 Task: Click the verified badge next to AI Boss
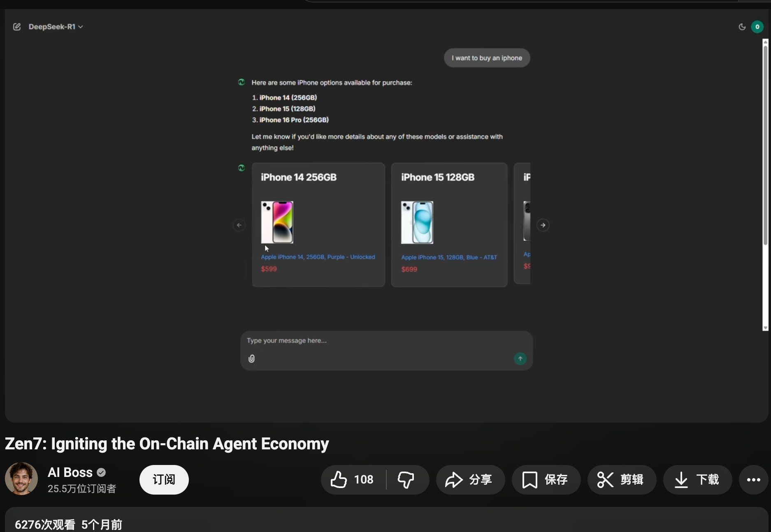coord(101,473)
